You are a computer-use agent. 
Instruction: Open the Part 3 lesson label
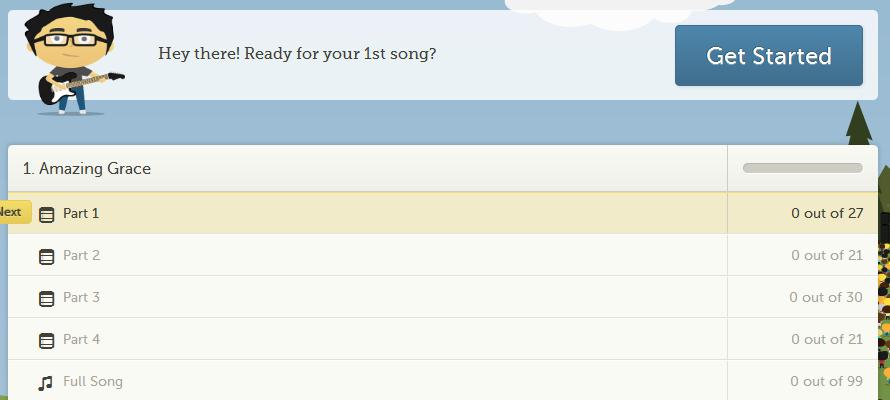click(81, 297)
